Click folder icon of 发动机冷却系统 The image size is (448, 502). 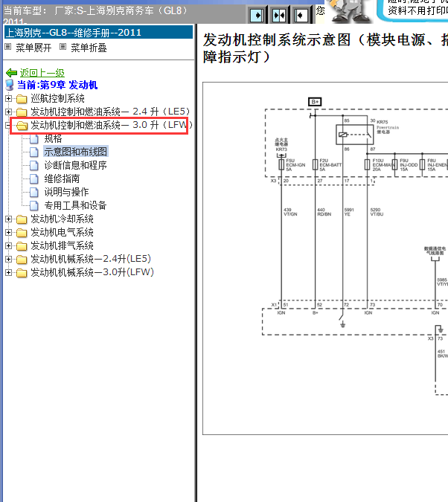pyautogui.click(x=22, y=219)
